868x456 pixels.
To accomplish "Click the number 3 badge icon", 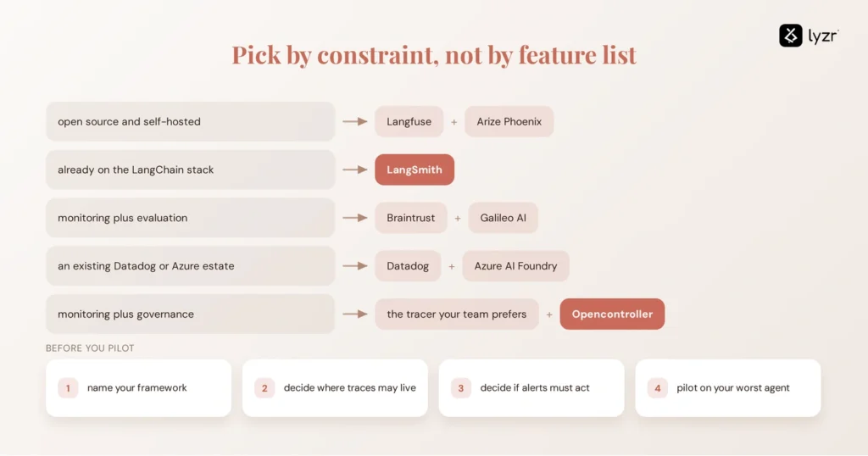I will pyautogui.click(x=460, y=388).
